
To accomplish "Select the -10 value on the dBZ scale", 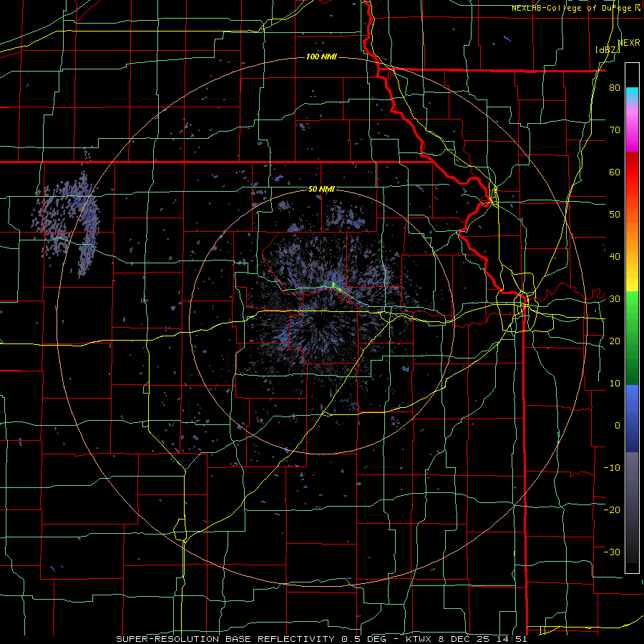I will click(x=612, y=467).
